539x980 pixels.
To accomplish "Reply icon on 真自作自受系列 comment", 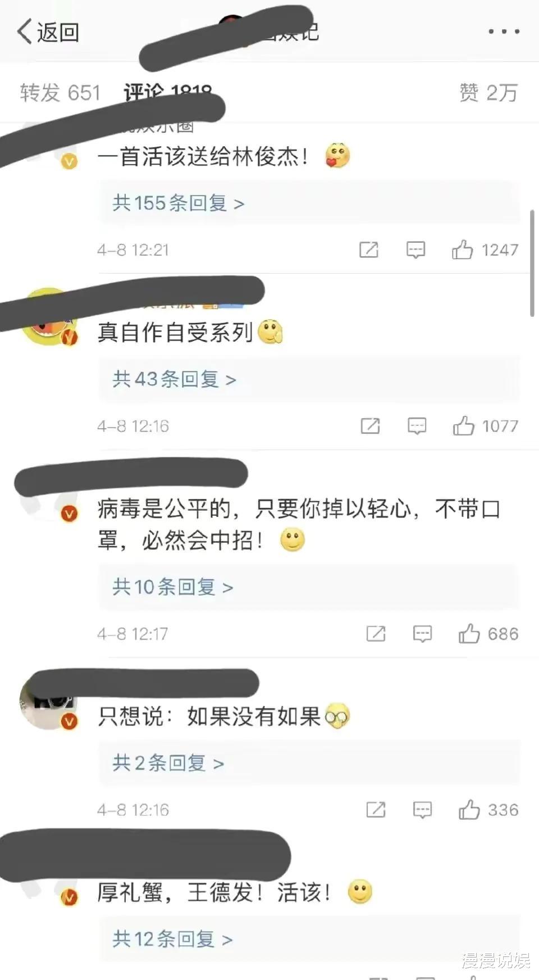I will [x=417, y=426].
